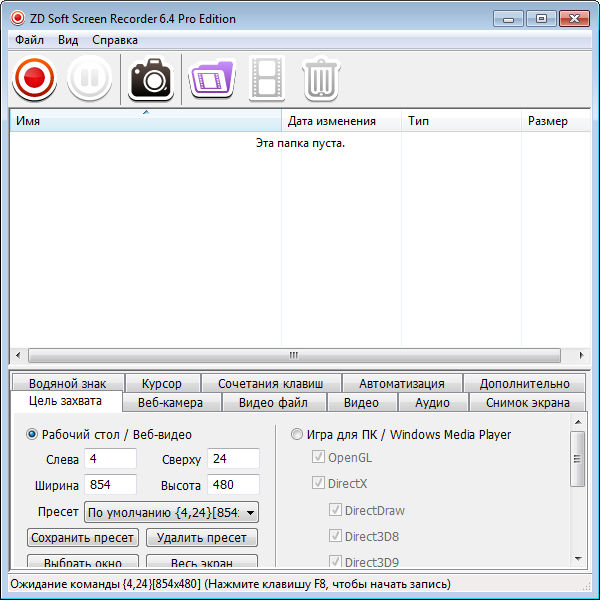This screenshot has height=600, width=600.
Task: Switch to the Веб-камера tab
Action: point(169,402)
